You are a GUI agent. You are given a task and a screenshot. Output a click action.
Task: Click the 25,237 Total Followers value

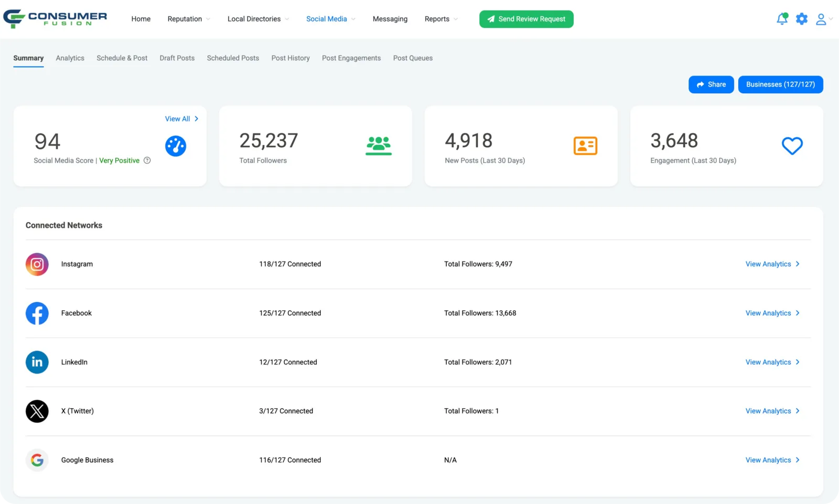coord(268,140)
